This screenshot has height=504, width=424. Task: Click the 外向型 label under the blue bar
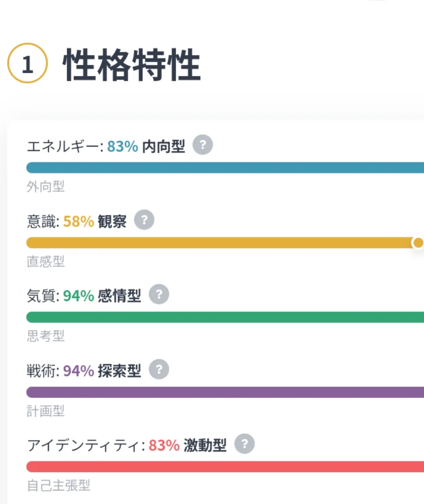click(x=46, y=187)
